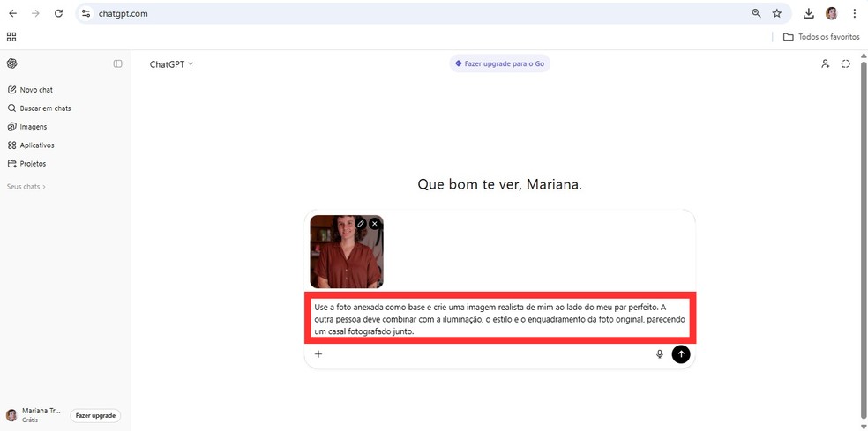
Task: Click Fazer upgrade para o Go
Action: point(499,63)
